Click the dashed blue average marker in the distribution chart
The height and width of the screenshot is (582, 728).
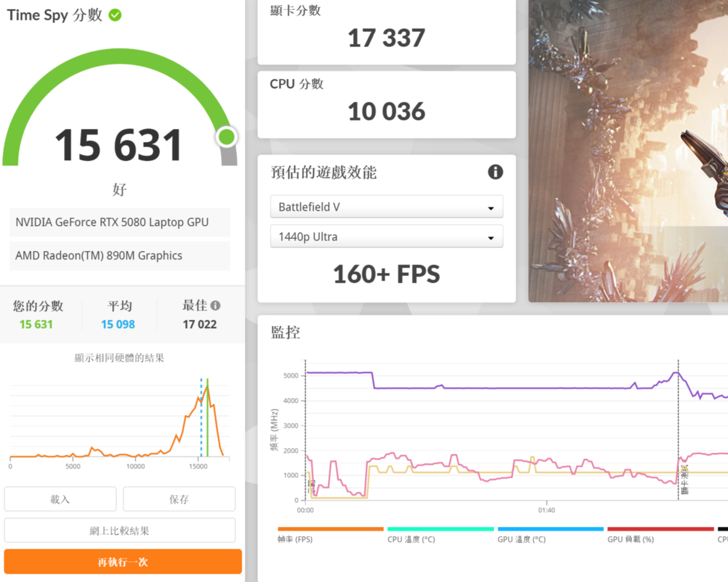201,418
